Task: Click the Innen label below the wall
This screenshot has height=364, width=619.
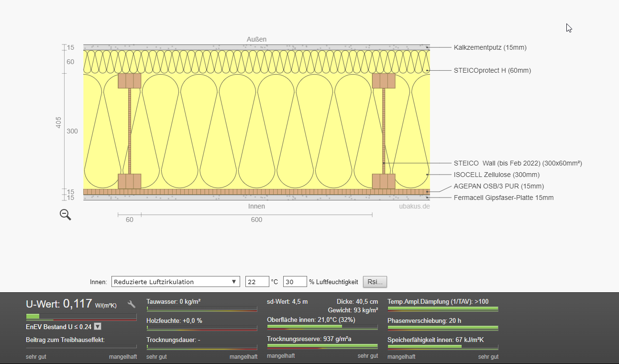Action: (x=256, y=206)
